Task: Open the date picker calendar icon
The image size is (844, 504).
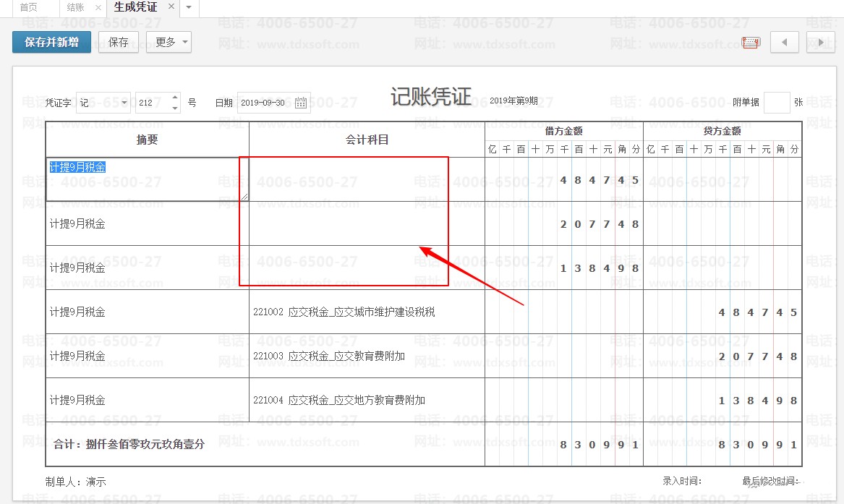Action: click(x=301, y=103)
